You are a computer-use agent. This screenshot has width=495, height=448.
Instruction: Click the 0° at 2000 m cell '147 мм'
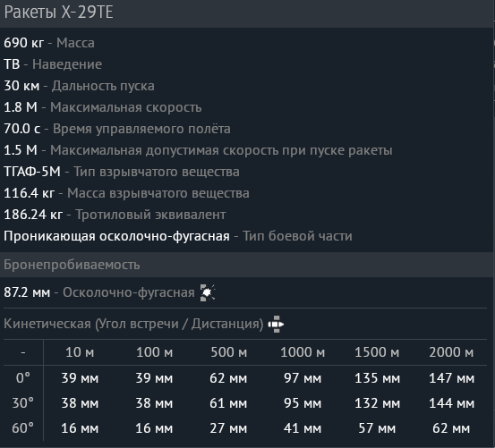[x=451, y=378]
